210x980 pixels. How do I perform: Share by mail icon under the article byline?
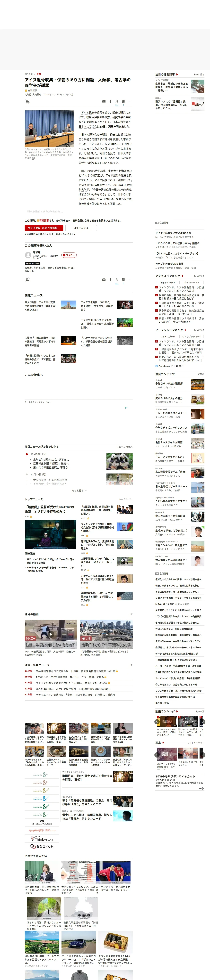coord(104,102)
